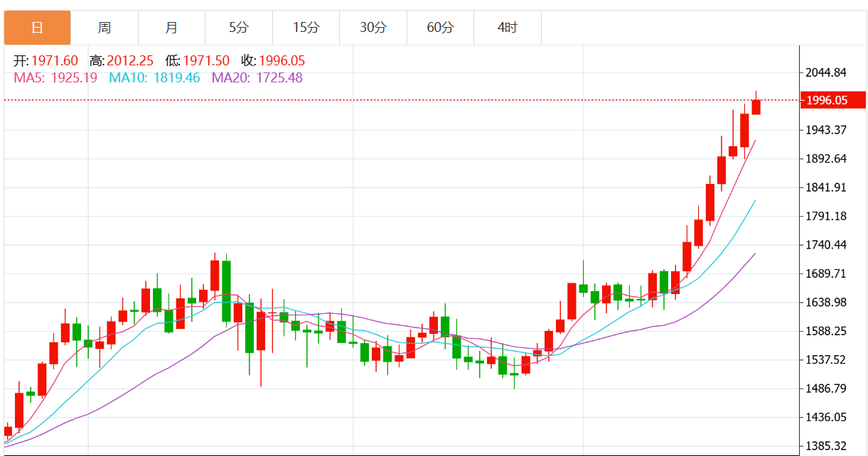Screen dimensions: 868x456
Task: Switch to the 周 weekly tab
Action: [x=105, y=28]
